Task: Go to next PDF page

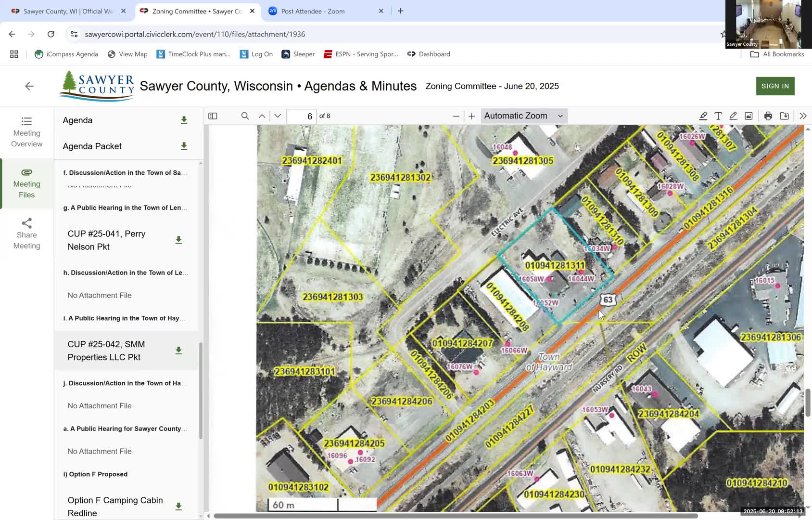Action: 278,116
